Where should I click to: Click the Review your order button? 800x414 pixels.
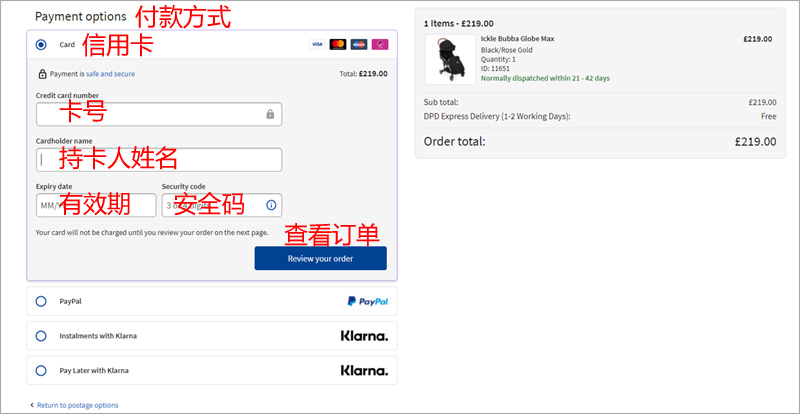(x=320, y=258)
